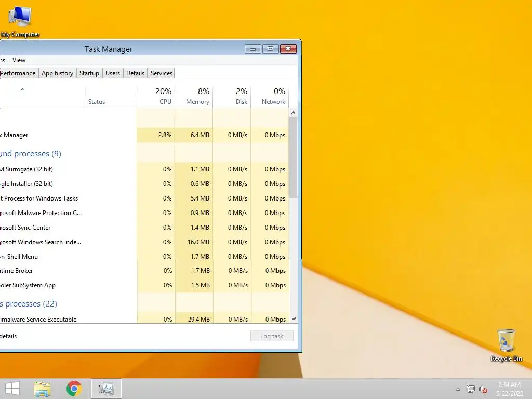Sort processes by the Memory column
The image size is (532, 399).
(194, 96)
